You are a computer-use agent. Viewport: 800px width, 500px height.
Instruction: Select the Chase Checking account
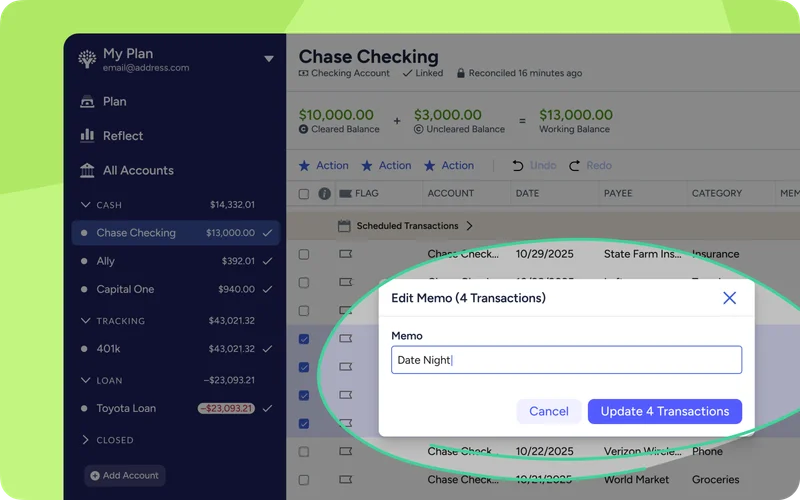(x=176, y=233)
